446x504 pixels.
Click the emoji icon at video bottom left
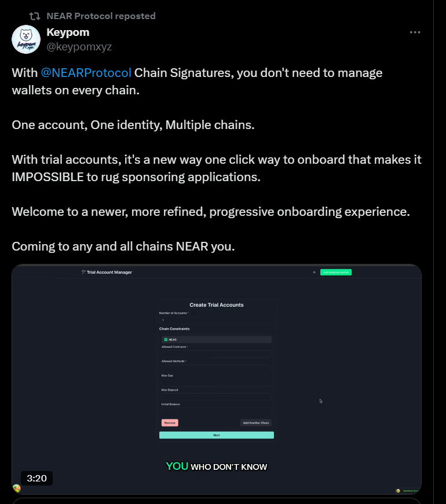pos(17,488)
